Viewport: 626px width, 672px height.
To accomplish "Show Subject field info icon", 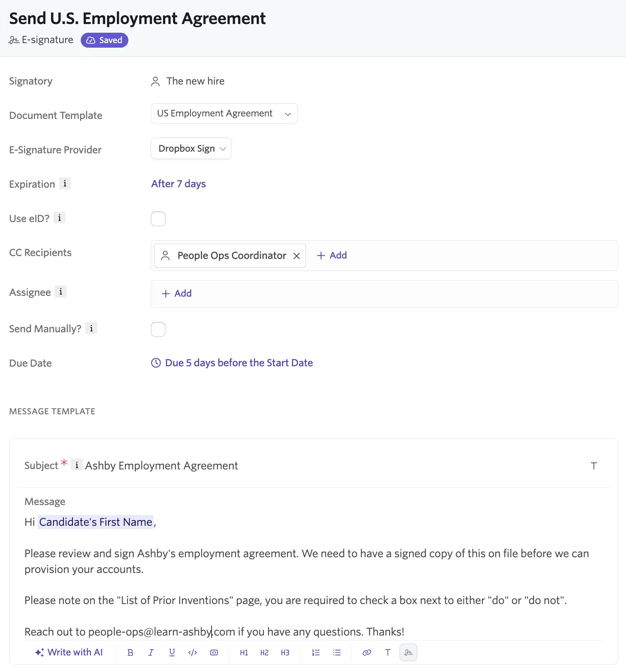I will pyautogui.click(x=77, y=465).
